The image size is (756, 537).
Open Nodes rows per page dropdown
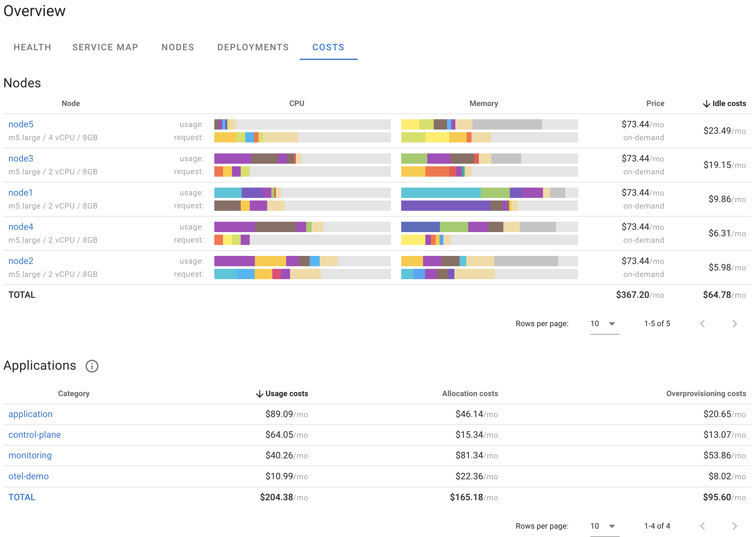[605, 324]
